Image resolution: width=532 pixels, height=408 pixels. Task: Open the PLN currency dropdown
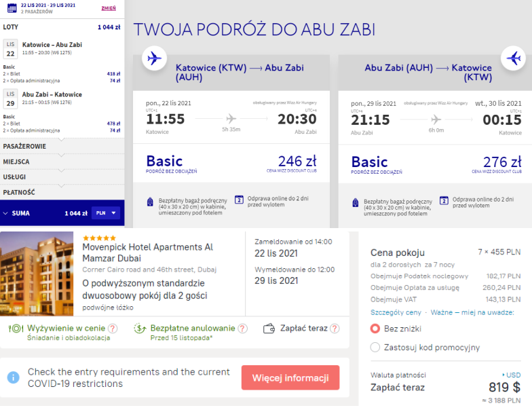pyautogui.click(x=106, y=213)
